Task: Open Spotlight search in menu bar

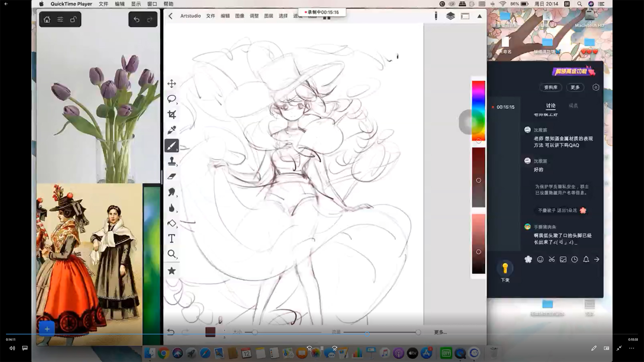Action: click(579, 4)
